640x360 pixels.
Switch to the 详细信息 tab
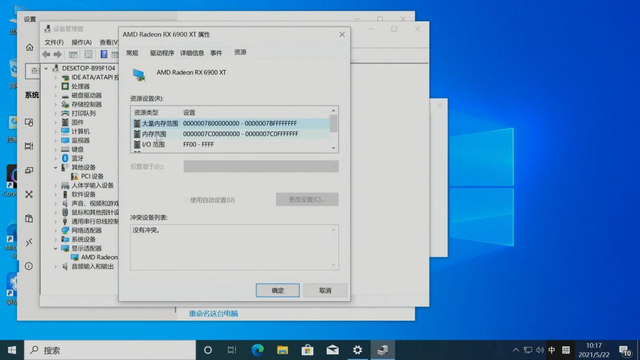click(192, 53)
